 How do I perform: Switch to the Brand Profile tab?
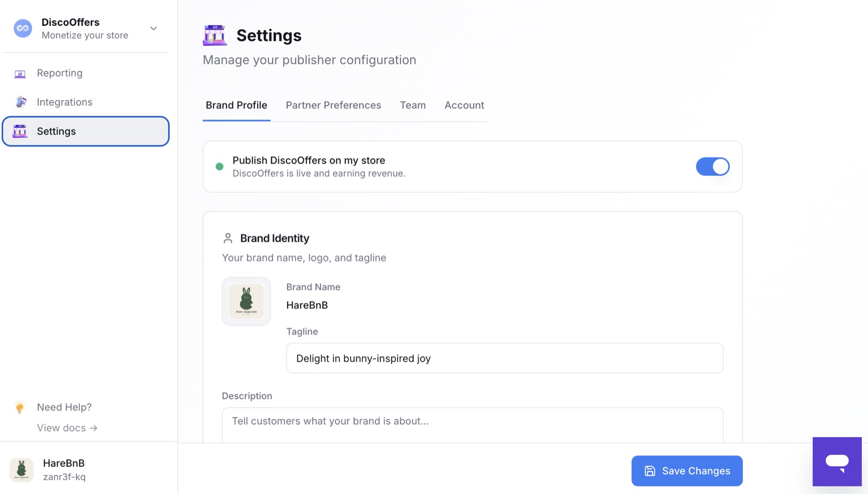237,105
